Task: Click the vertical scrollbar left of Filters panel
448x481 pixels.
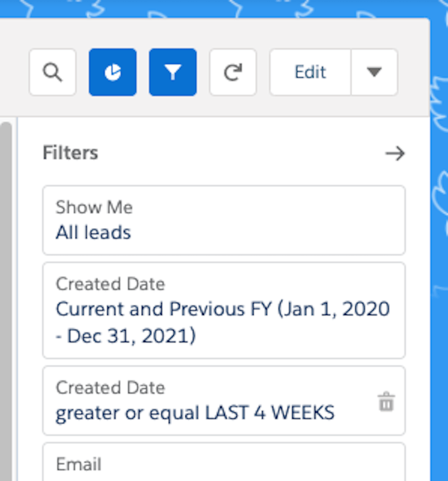Action: point(6,282)
